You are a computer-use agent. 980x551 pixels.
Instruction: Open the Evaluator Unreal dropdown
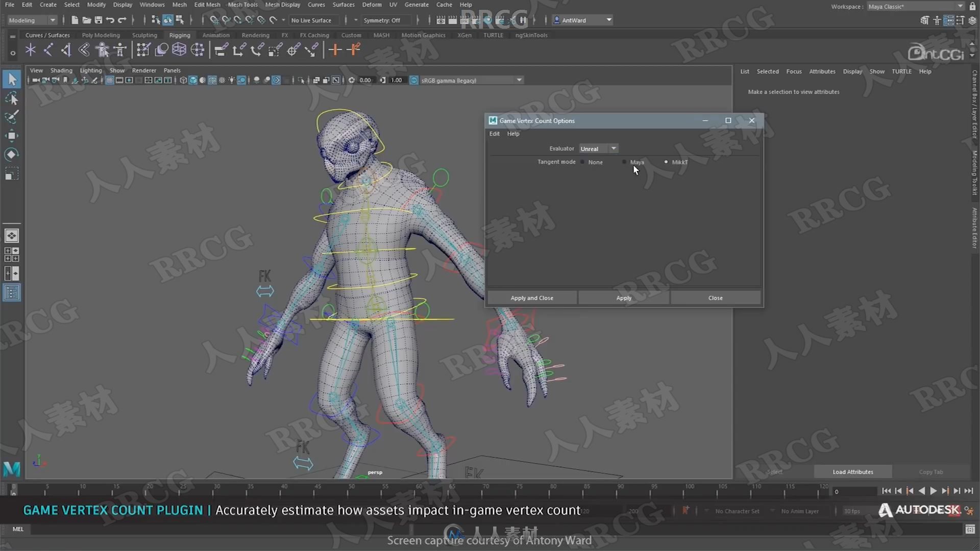598,148
